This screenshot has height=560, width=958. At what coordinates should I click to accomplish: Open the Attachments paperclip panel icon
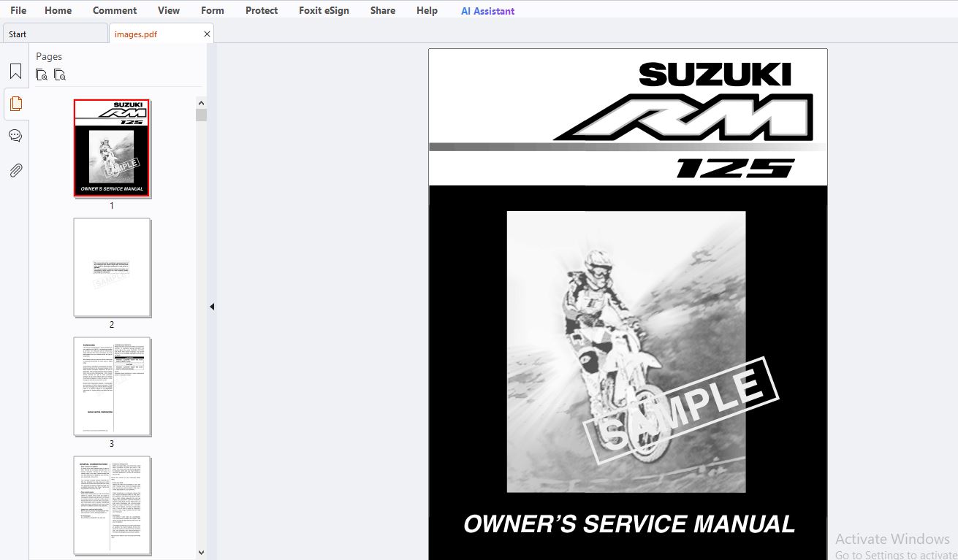(x=15, y=170)
